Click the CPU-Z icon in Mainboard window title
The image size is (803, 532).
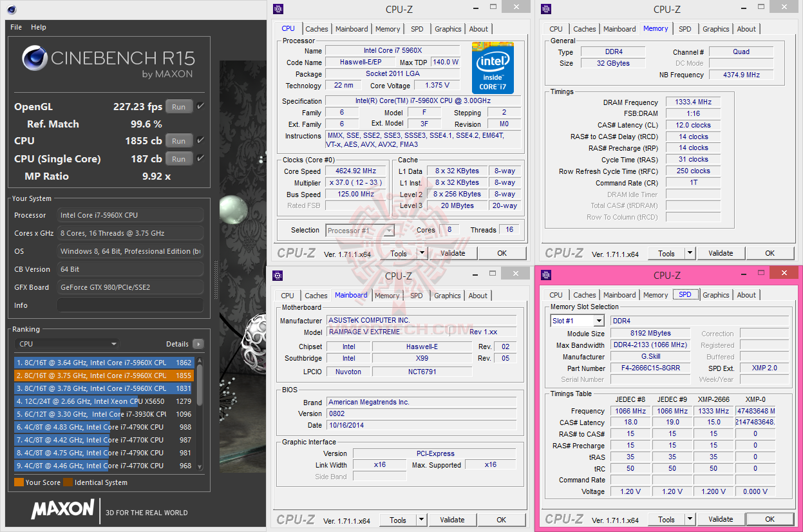[277, 276]
